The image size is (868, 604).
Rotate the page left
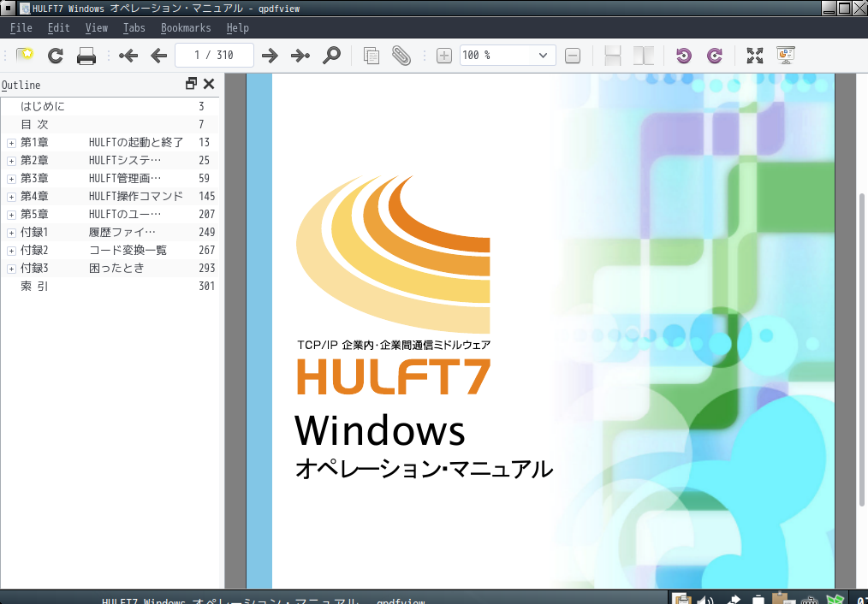pos(684,56)
